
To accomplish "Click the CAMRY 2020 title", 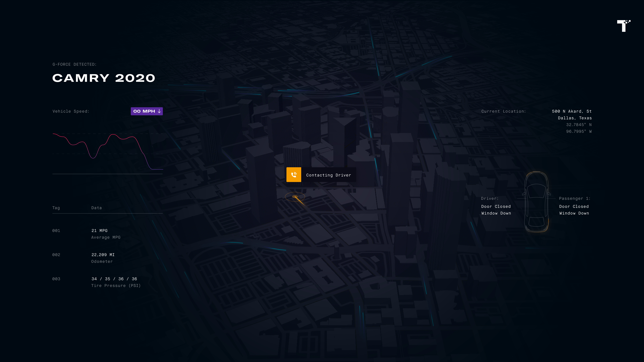I will pos(103,78).
